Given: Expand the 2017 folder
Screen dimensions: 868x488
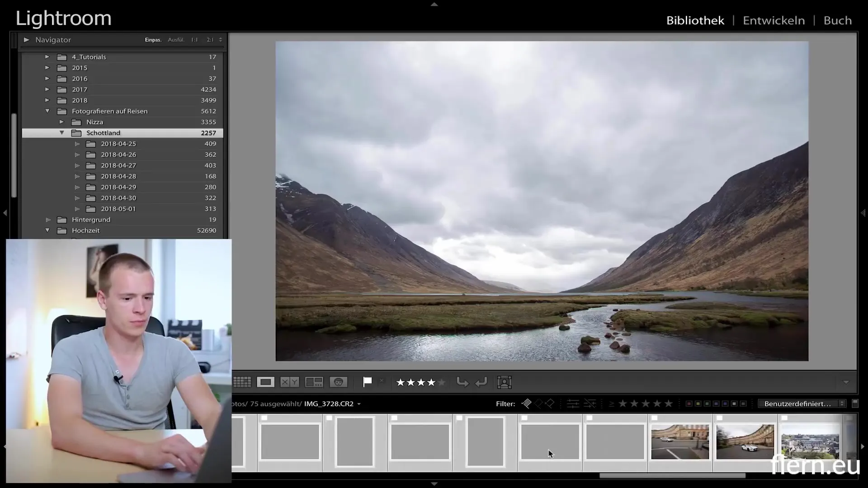Looking at the screenshot, I should 47,89.
